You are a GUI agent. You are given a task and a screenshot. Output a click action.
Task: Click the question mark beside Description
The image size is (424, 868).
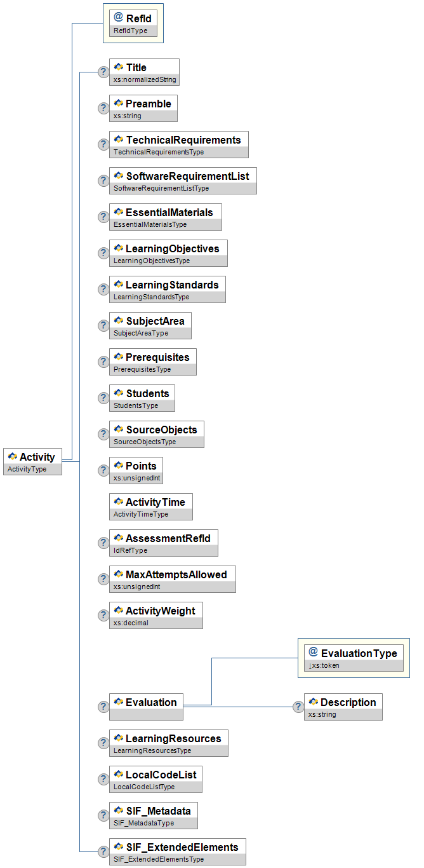click(x=298, y=707)
